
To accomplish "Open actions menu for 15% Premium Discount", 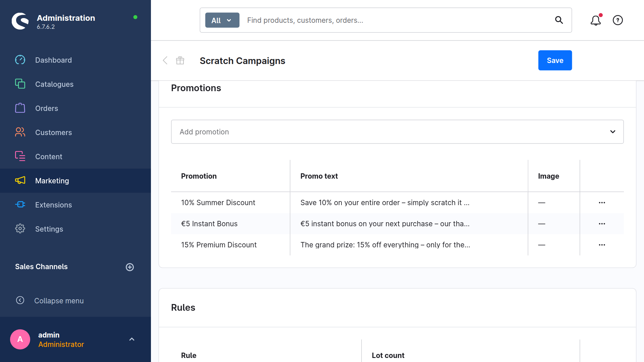I will (602, 245).
